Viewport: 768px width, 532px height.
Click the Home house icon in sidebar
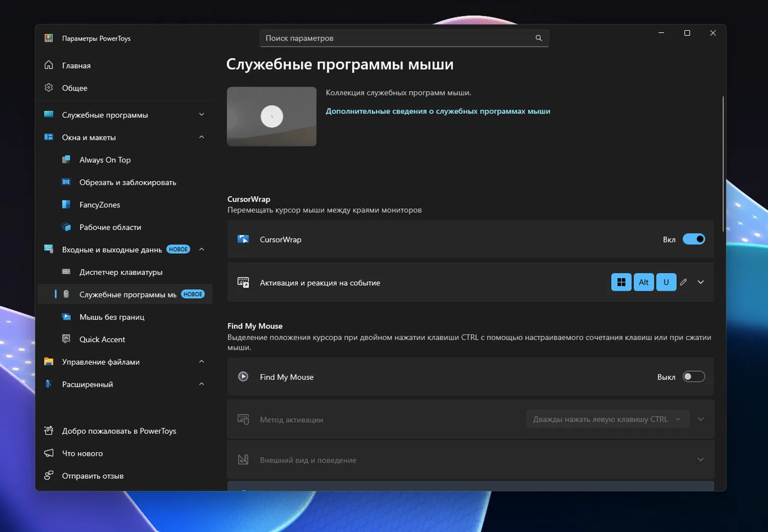(x=49, y=65)
